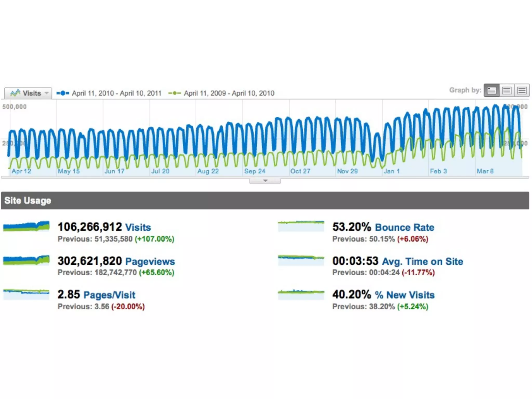The width and height of the screenshot is (532, 399).
Task: Click the Pageviews sparkline thumbnail
Action: tap(26, 260)
